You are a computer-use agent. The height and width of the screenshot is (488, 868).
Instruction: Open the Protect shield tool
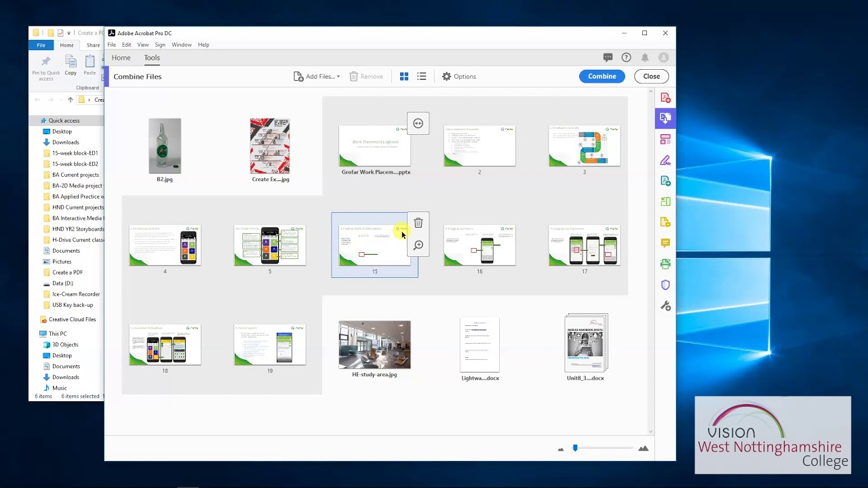[665, 285]
